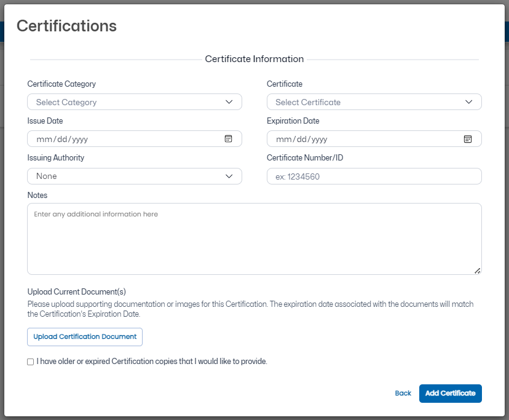Expand the Certificate Category dropdown
The image size is (509, 420).
(x=134, y=102)
